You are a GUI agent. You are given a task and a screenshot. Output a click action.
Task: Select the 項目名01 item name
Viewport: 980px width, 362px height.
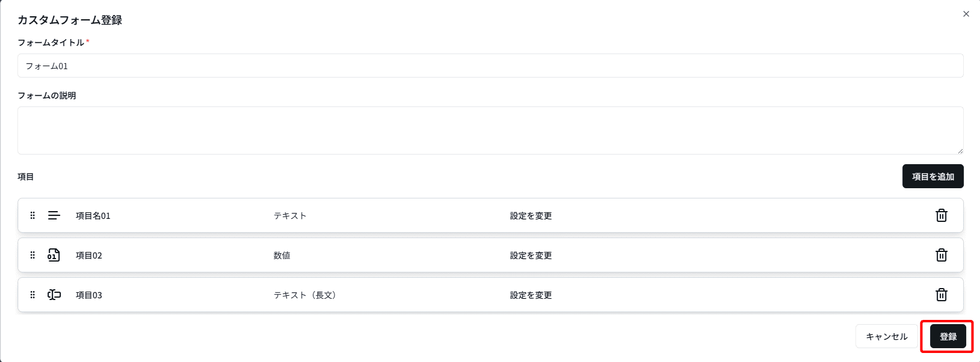click(93, 216)
